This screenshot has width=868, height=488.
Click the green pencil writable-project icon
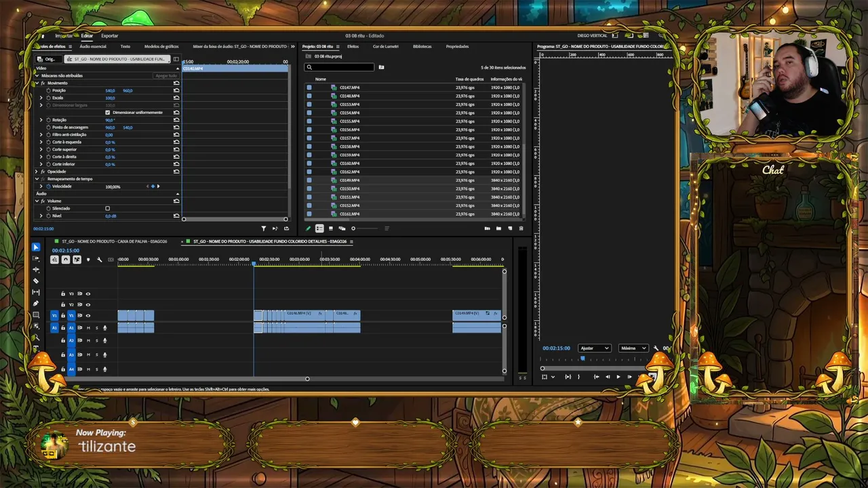(x=309, y=228)
